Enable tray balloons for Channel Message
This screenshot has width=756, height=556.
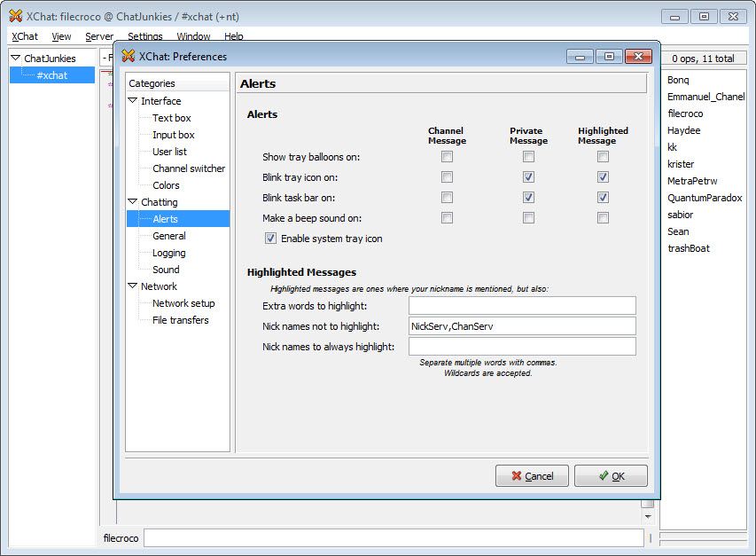[447, 157]
